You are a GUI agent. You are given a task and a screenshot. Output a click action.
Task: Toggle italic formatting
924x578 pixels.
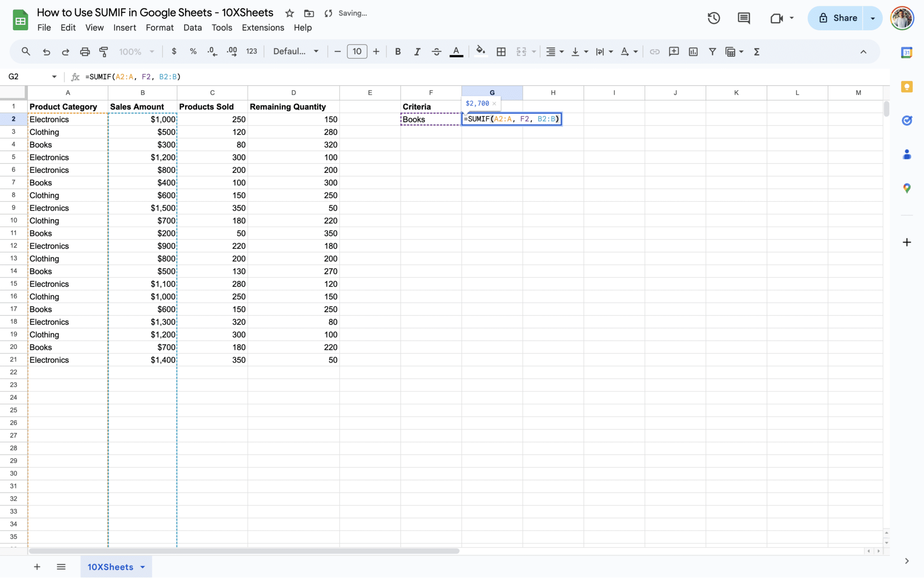click(417, 52)
